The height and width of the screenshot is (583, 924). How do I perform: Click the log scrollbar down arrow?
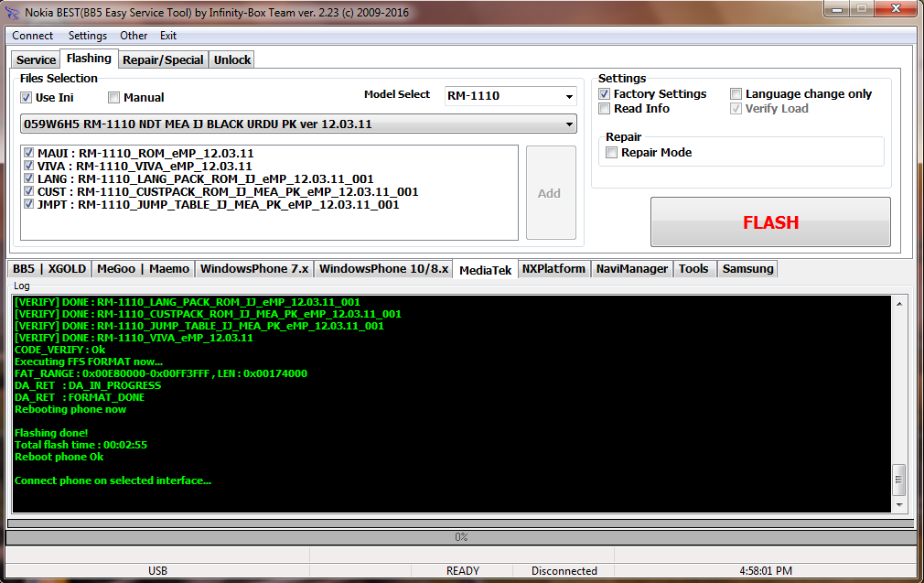[x=899, y=505]
